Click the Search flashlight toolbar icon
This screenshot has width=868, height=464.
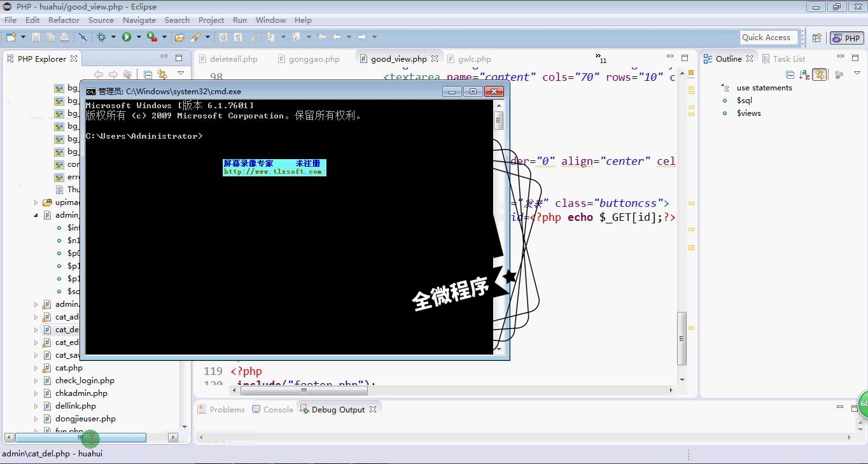pyautogui.click(x=195, y=38)
